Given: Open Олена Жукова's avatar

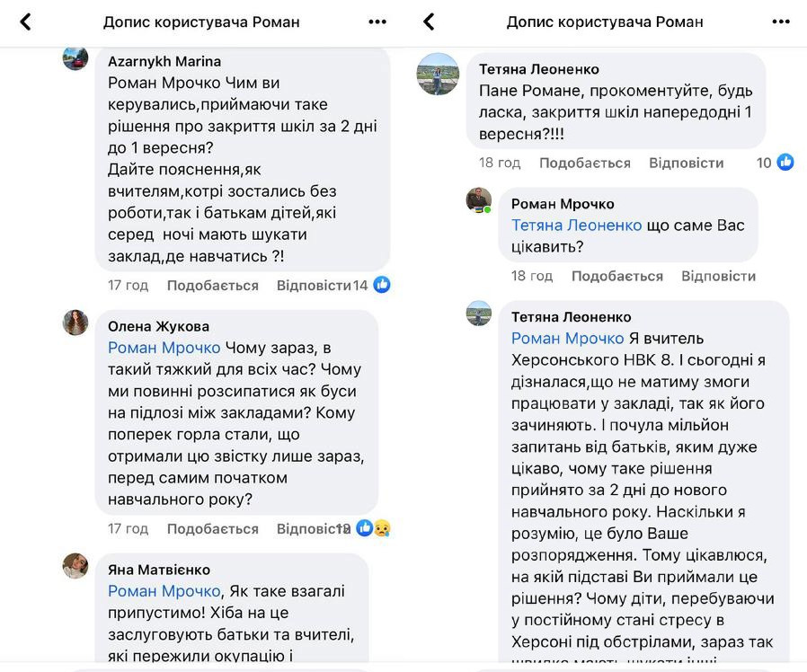Looking at the screenshot, I should coord(75,323).
